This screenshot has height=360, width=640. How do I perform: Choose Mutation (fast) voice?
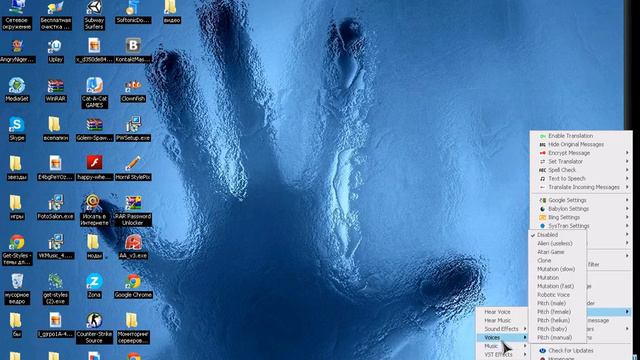(557, 286)
